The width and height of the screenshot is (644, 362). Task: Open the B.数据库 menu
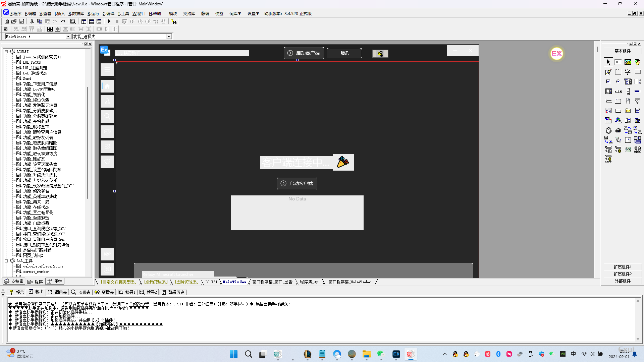[76, 14]
